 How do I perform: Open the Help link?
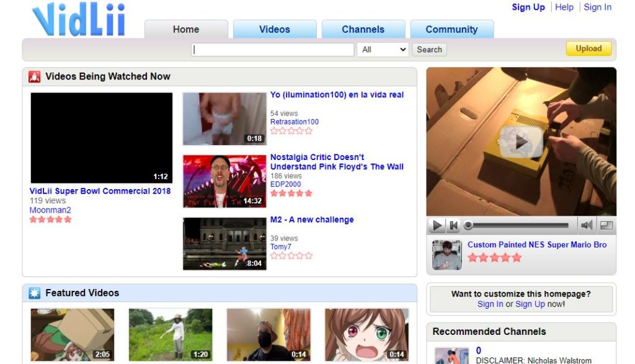564,7
